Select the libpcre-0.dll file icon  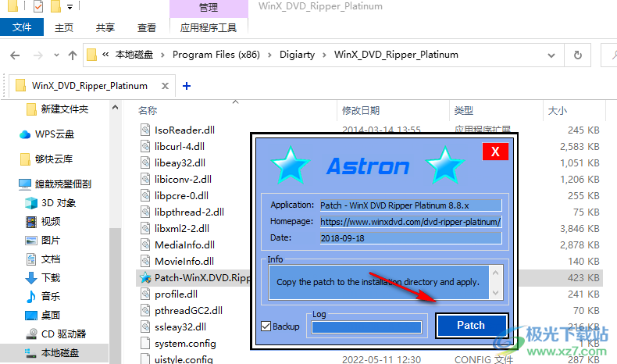point(145,195)
